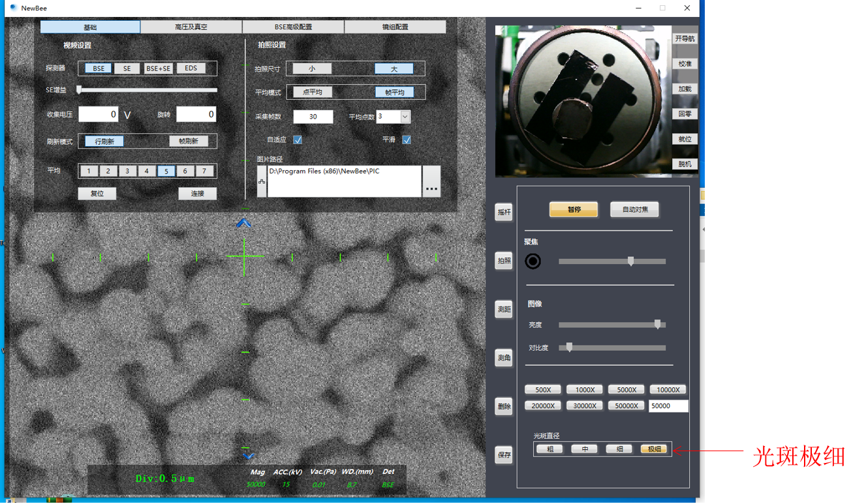
Task: Set magnification with the 10000X button
Action: (x=668, y=390)
